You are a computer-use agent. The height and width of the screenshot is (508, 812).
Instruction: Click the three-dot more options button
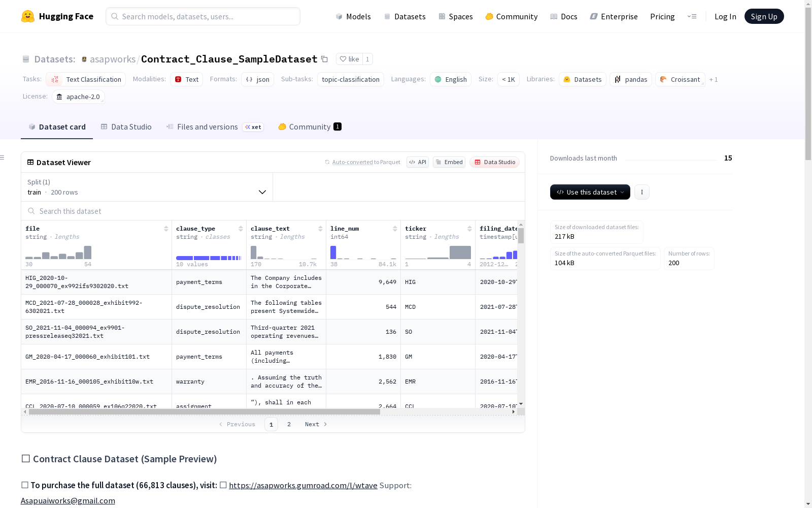(x=642, y=192)
